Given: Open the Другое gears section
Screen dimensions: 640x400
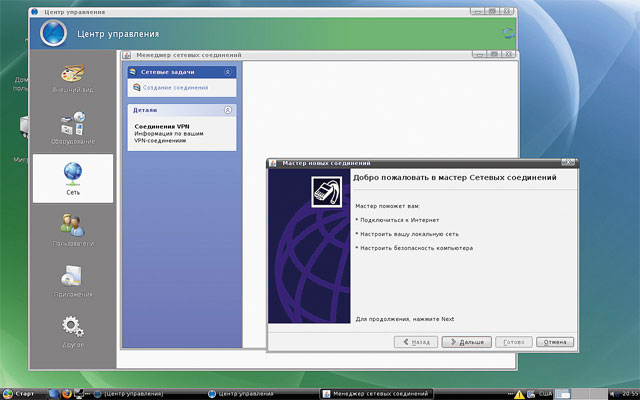Looking at the screenshot, I should [73, 331].
